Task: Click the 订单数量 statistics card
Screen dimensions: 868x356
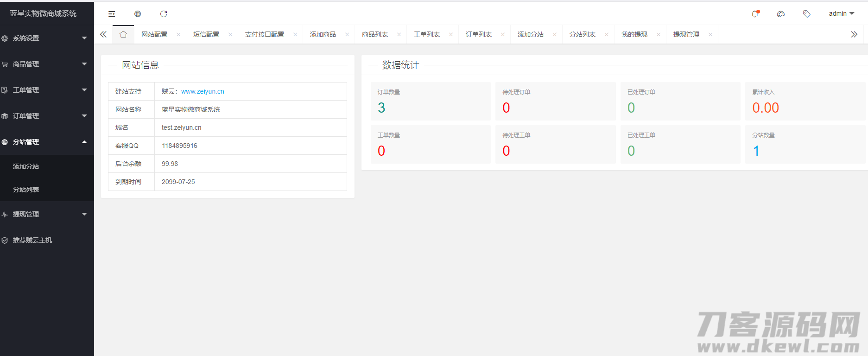Action: tap(431, 102)
